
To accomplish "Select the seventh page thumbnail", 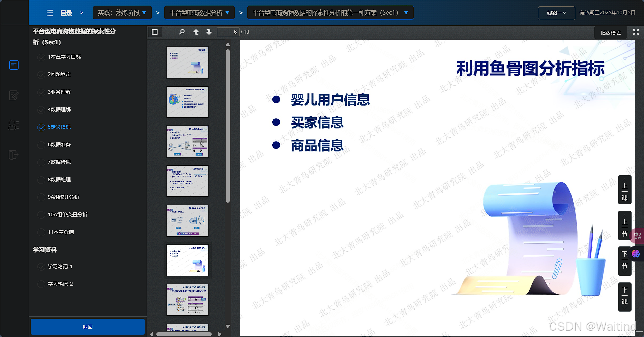I will coord(187,300).
